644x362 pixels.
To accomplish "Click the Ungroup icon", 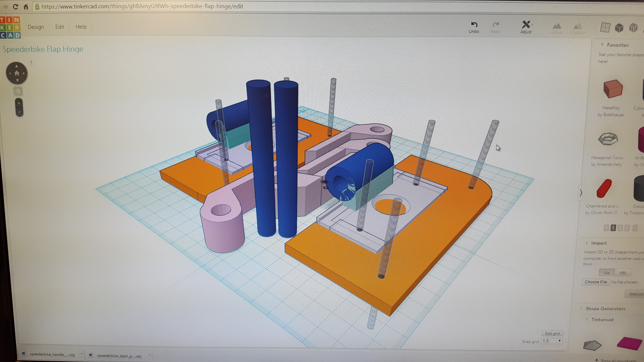I will [x=577, y=29].
